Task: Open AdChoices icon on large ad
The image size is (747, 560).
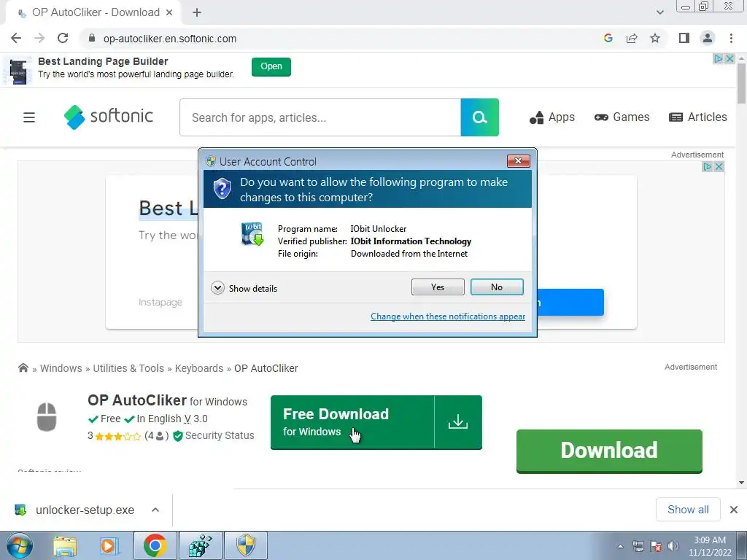Action: (708, 167)
